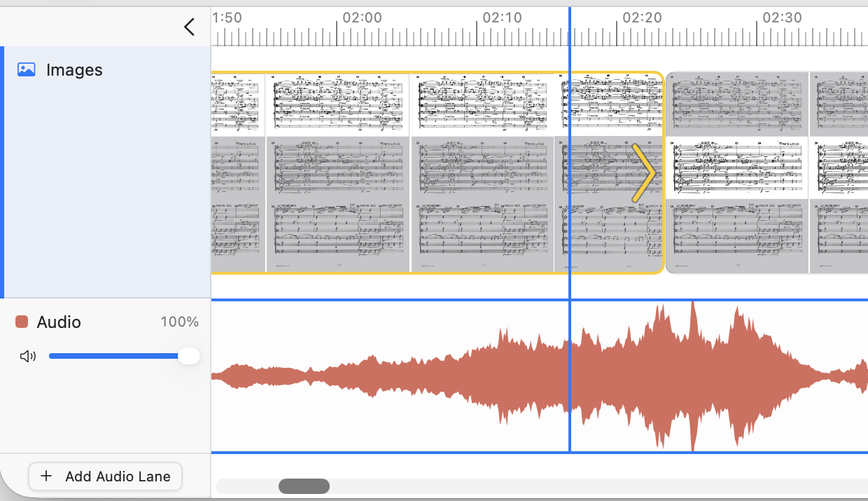Click the 100% audio volume value
868x501 pixels.
(179, 322)
